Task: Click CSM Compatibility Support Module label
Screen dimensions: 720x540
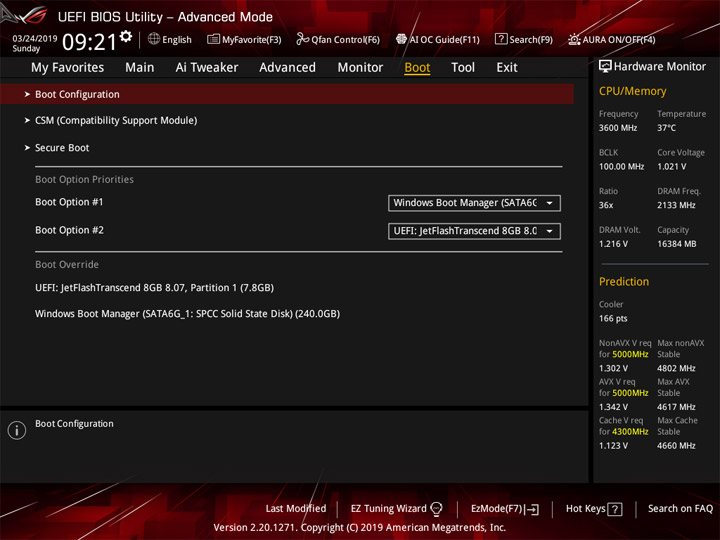Action: point(116,120)
